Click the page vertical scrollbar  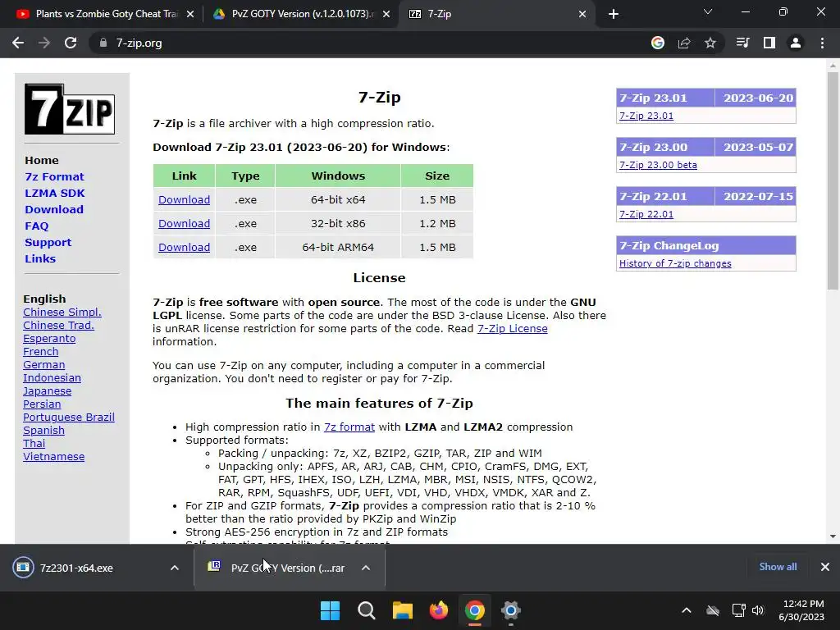point(833,181)
